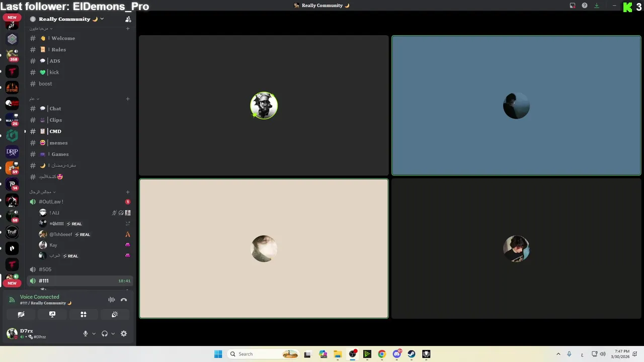This screenshot has height=362, width=644.
Task: Open the server with 14 badge
Action: pyautogui.click(x=12, y=184)
